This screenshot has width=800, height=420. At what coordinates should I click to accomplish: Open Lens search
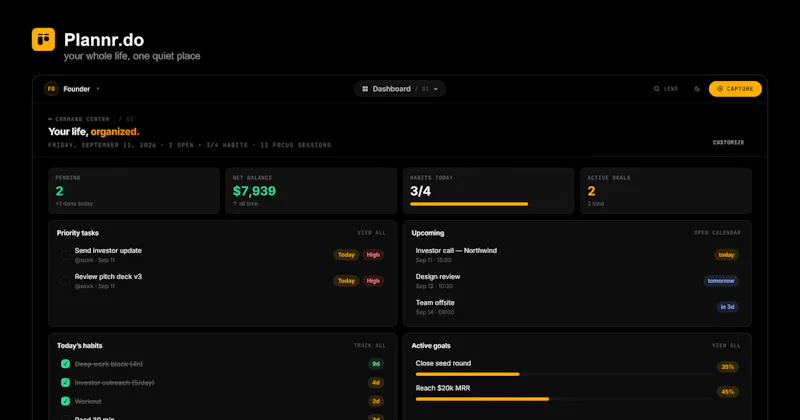666,89
